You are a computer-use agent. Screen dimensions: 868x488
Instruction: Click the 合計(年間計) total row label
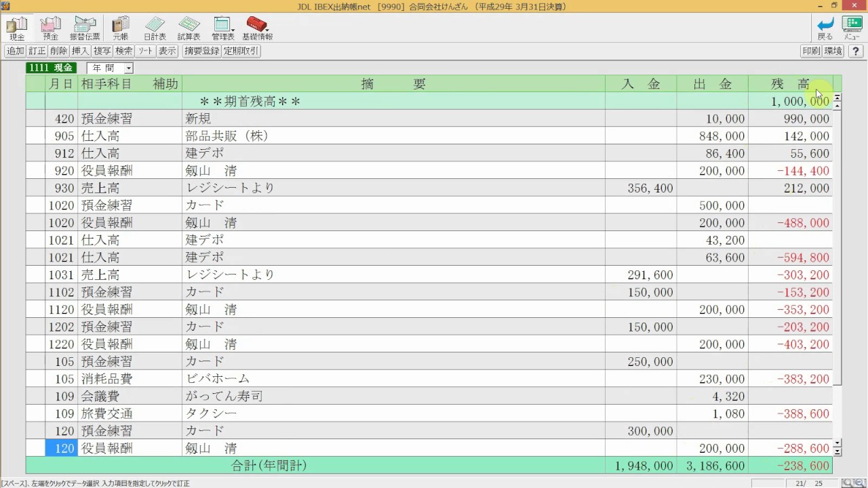269,466
